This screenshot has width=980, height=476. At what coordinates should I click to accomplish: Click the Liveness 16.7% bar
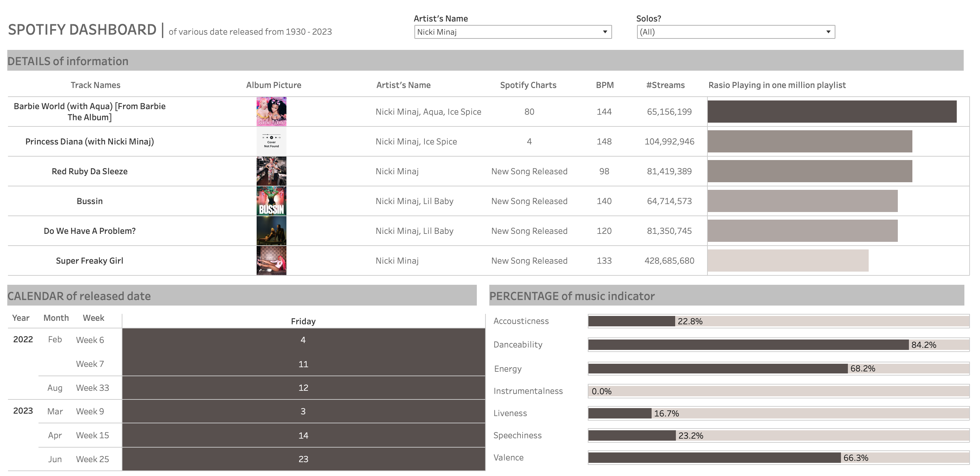point(620,413)
